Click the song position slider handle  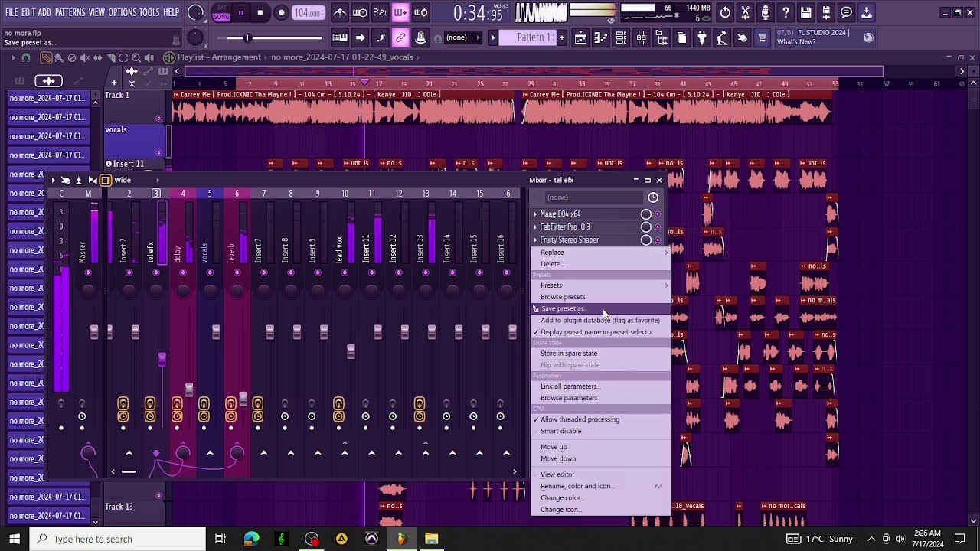pos(247,37)
